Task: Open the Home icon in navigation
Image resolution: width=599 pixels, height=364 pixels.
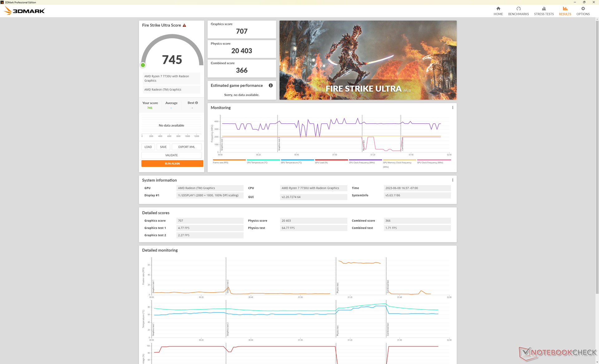Action: point(498,9)
